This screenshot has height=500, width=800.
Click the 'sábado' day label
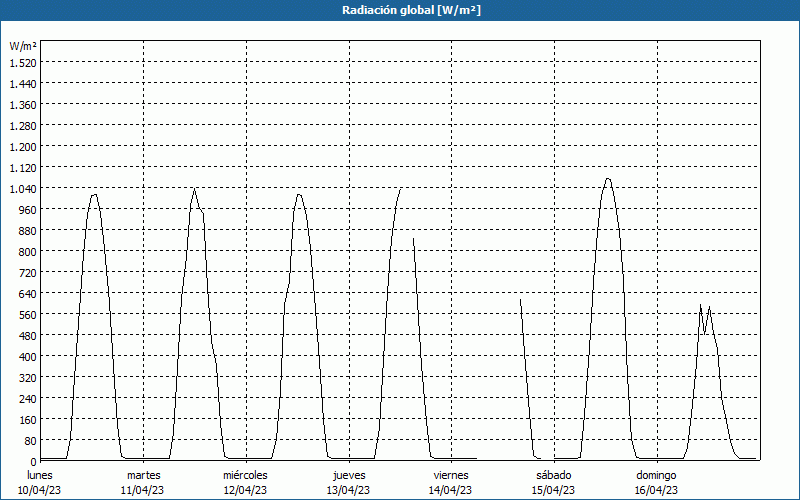(x=554, y=475)
